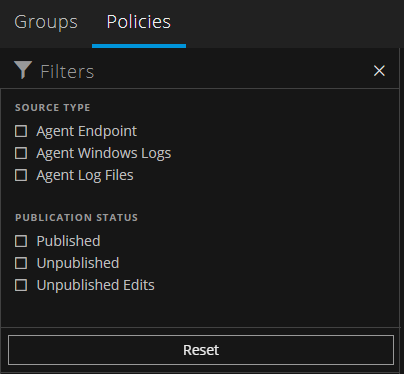404x374 pixels.
Task: Check the Agent Windows Logs filter
Action: tap(21, 153)
